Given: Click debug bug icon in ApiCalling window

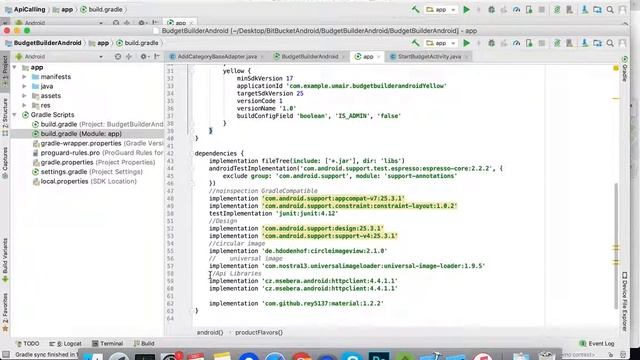Looking at the screenshot, I should click(491, 9).
